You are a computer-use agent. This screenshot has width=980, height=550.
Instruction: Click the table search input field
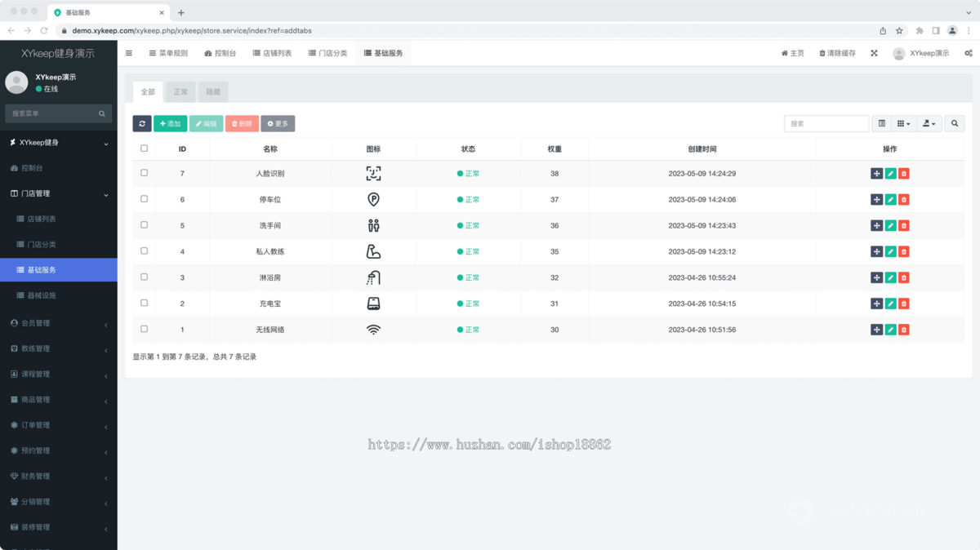click(826, 124)
